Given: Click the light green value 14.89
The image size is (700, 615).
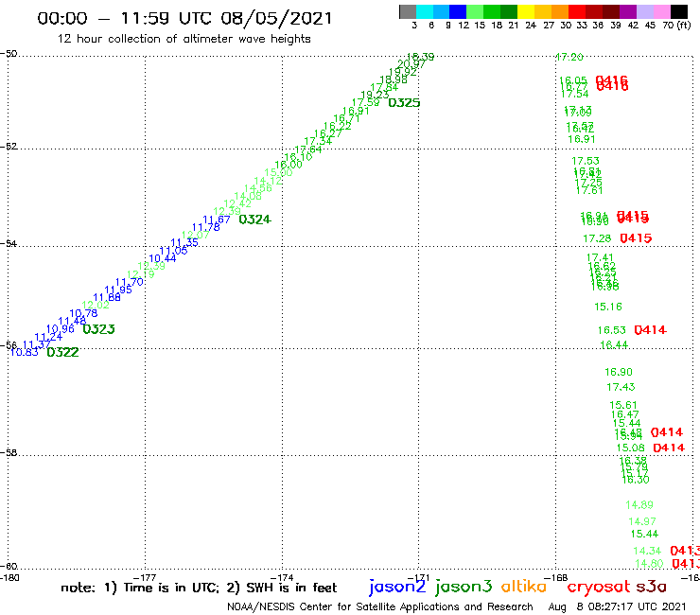Looking at the screenshot, I should [639, 505].
